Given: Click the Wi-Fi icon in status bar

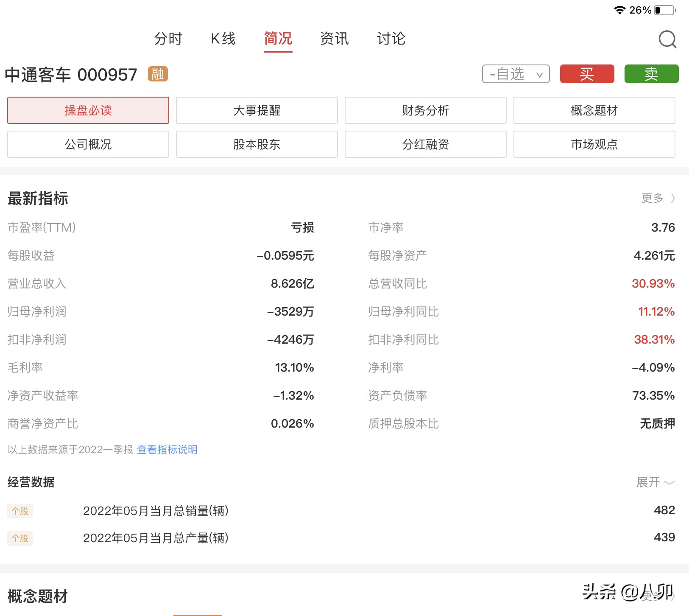Looking at the screenshot, I should [620, 9].
